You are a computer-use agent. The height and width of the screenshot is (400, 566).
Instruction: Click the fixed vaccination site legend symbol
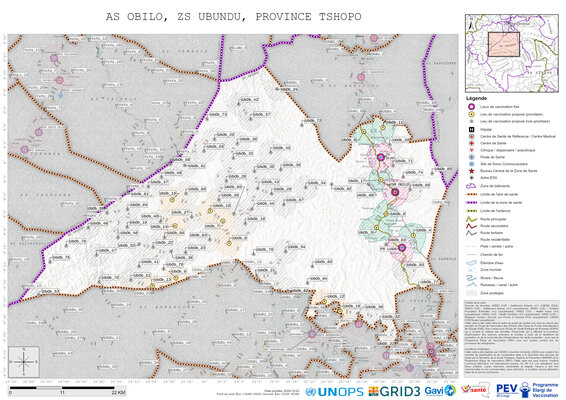tap(471, 107)
